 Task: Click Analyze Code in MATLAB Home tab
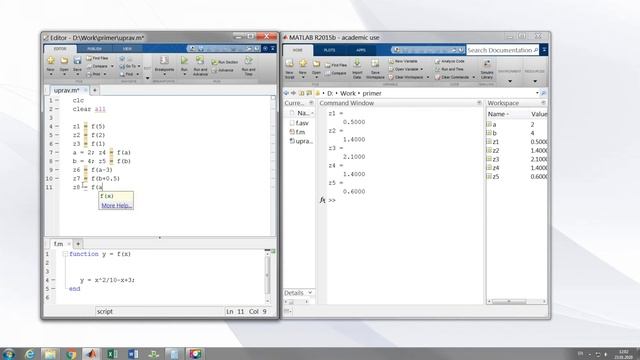tap(449, 61)
